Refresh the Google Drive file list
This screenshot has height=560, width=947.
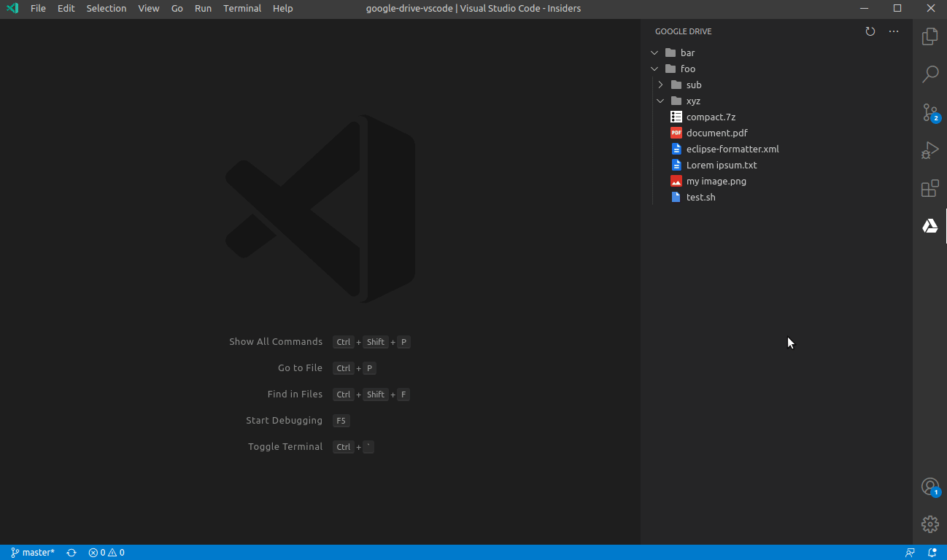coord(870,31)
